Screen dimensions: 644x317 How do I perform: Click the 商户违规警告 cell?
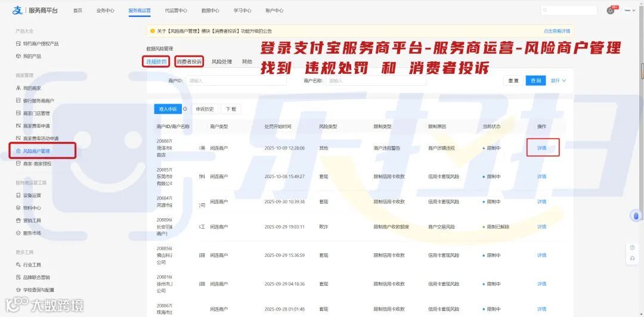[386, 148]
